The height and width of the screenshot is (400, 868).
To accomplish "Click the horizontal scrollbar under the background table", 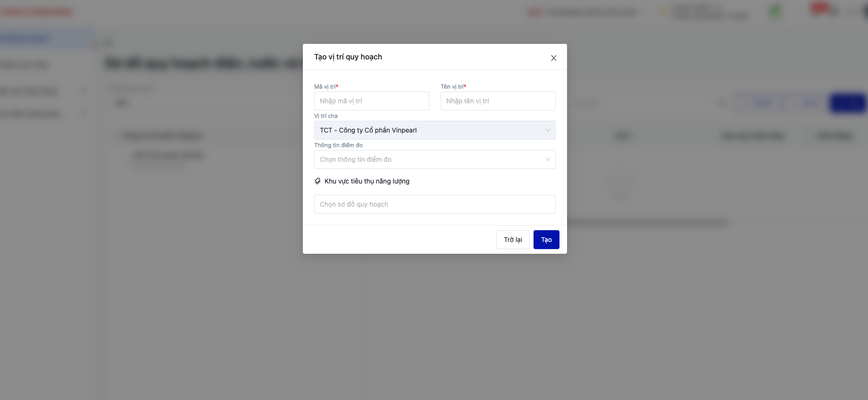I will [646, 223].
